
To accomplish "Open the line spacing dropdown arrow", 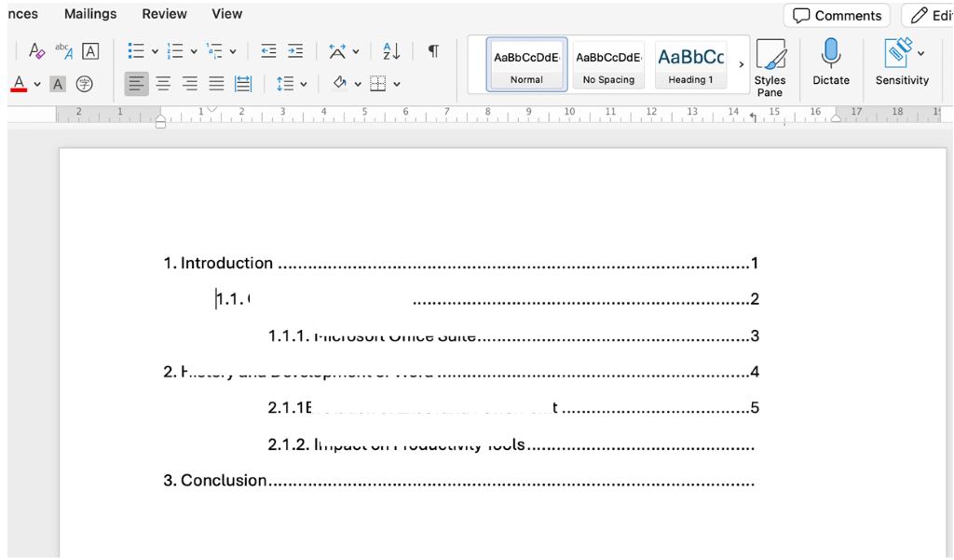I will 304,85.
